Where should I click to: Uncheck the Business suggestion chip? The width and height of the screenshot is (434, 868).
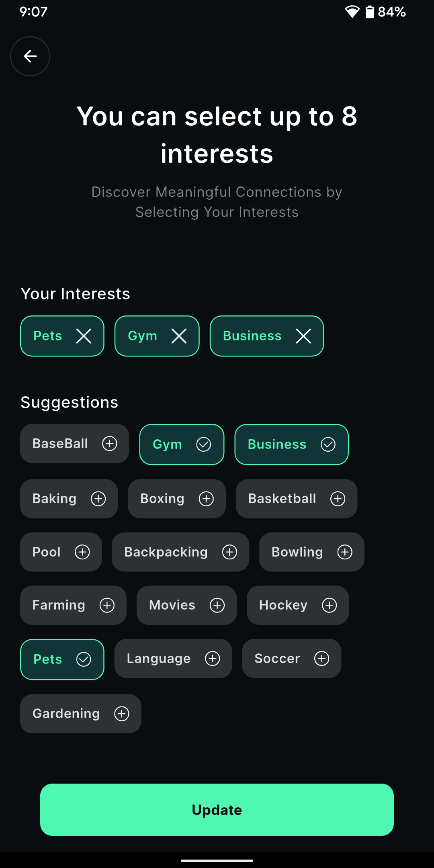291,444
